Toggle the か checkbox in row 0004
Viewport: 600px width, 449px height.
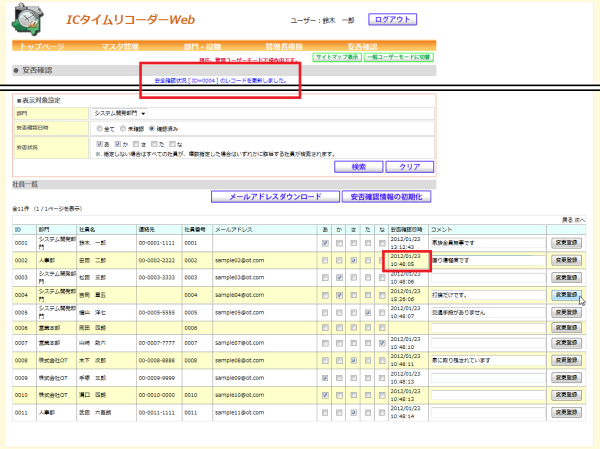pos(339,295)
